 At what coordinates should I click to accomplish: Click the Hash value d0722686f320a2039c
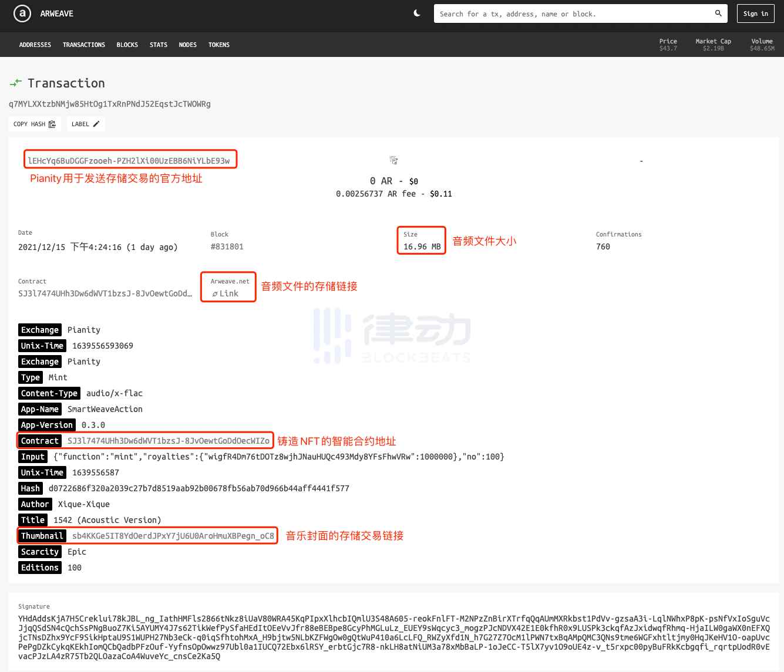coord(199,488)
